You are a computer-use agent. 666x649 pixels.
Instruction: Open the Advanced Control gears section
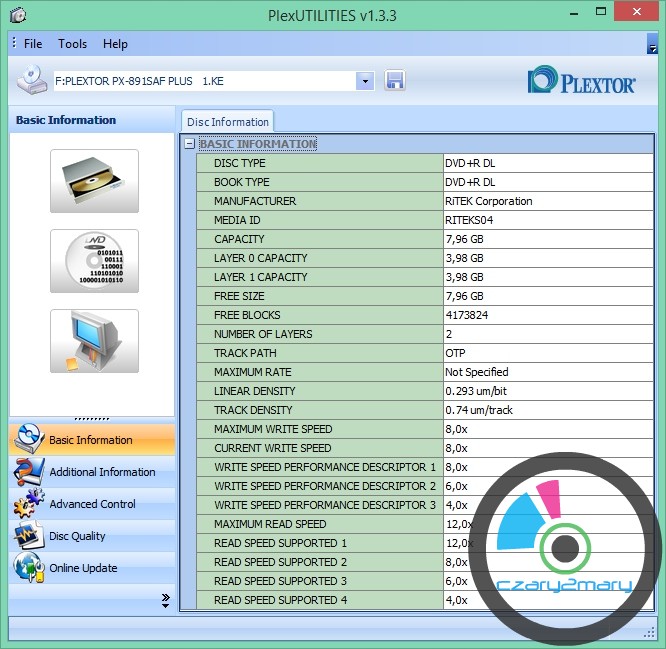pyautogui.click(x=92, y=504)
